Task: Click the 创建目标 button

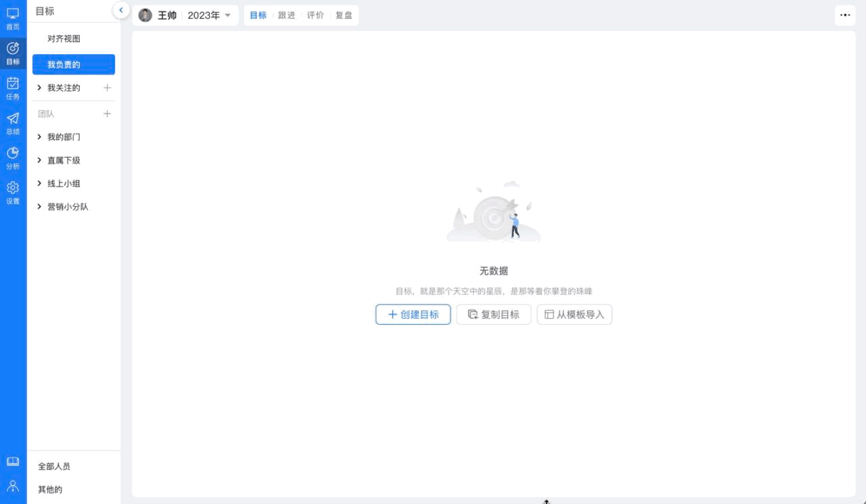Action: tap(413, 315)
